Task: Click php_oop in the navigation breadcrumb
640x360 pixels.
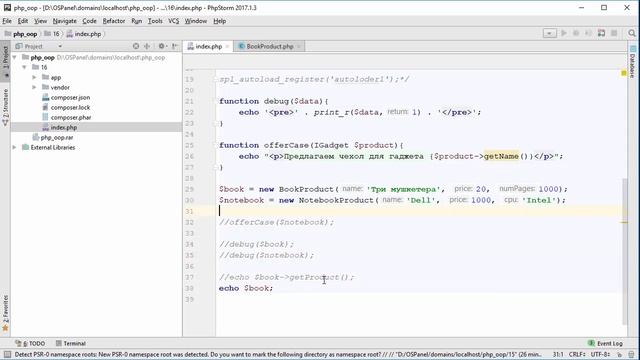Action: (x=21, y=34)
